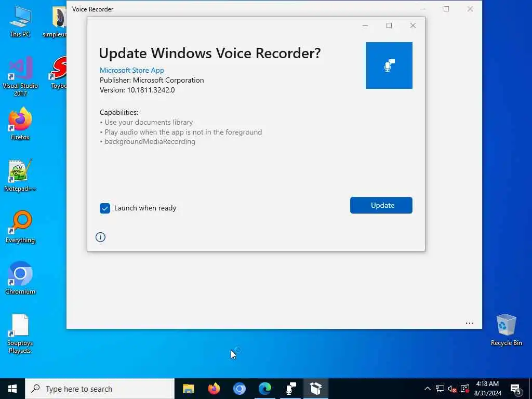Open network status tray icon
532x399 pixels.
point(440,389)
